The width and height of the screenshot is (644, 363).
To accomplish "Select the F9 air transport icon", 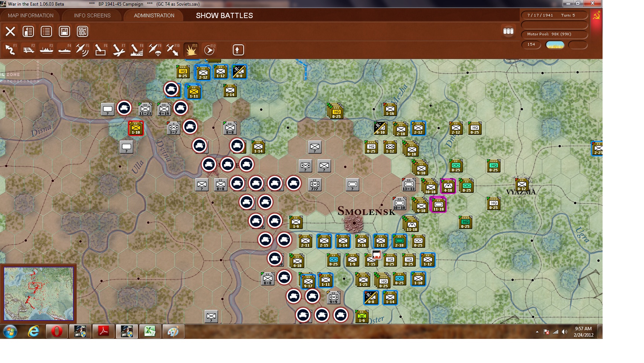I will pos(155,50).
